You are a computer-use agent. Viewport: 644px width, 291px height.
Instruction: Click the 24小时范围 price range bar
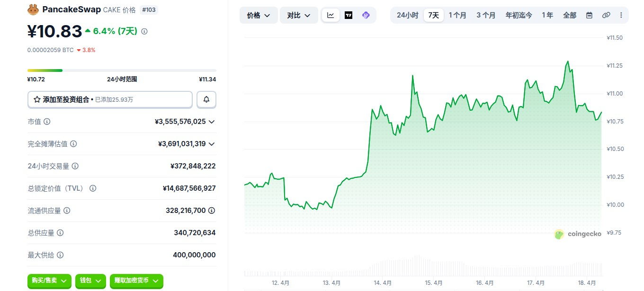coord(122,71)
